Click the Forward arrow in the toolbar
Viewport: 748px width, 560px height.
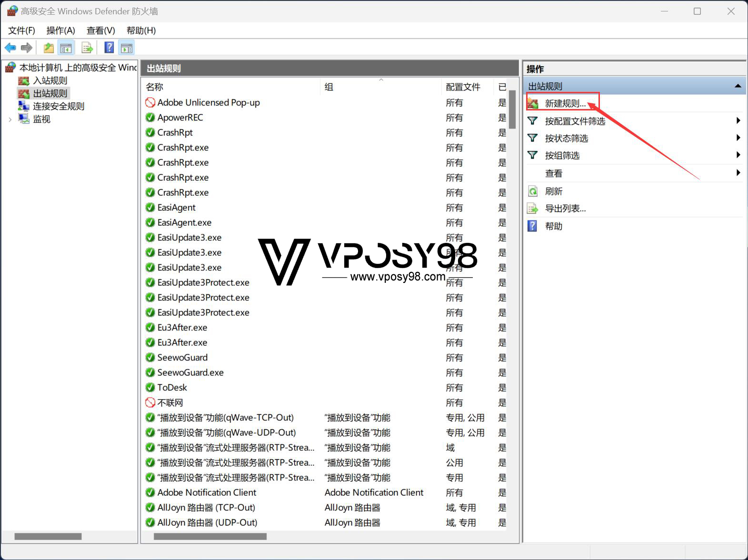(27, 48)
